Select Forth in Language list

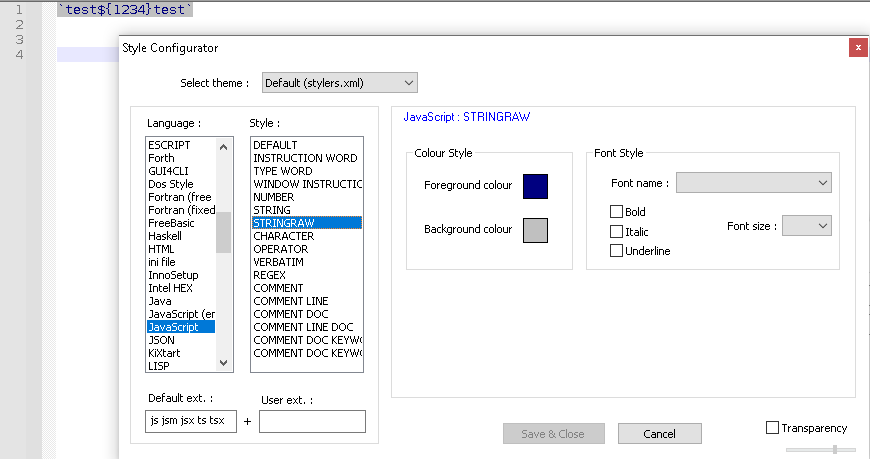[181, 158]
